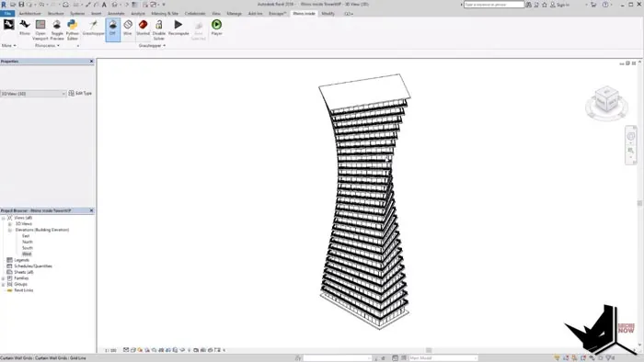Click the keyword search input field
This screenshot has height=362, width=644.
pos(494,5)
